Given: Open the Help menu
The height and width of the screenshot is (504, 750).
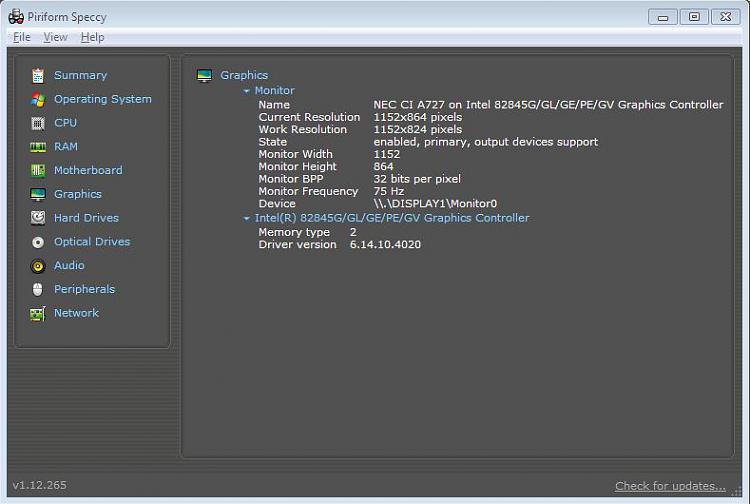Looking at the screenshot, I should [92, 37].
